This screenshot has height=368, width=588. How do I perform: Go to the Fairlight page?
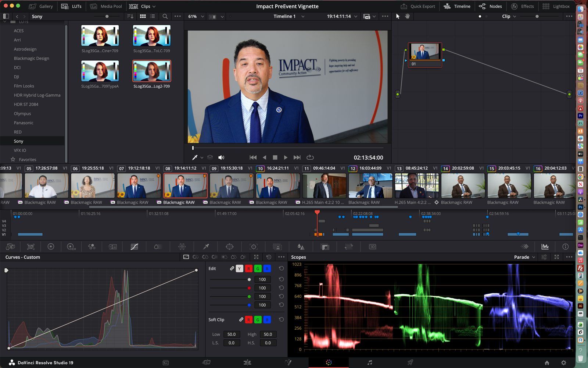[x=370, y=362]
